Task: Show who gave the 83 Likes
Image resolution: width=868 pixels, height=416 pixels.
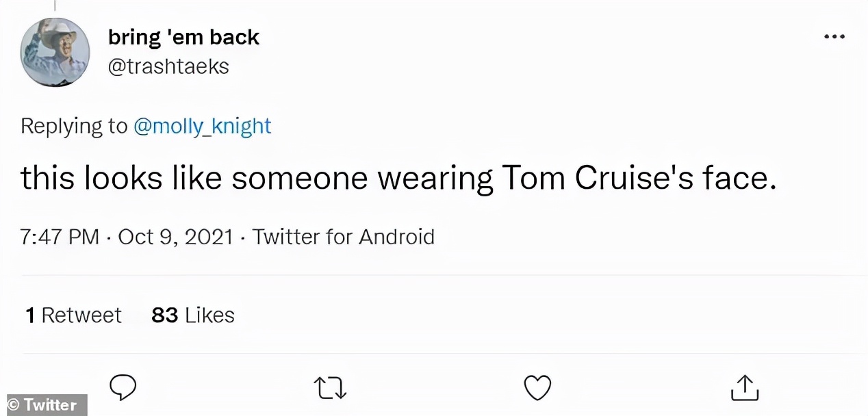Action: [x=192, y=315]
